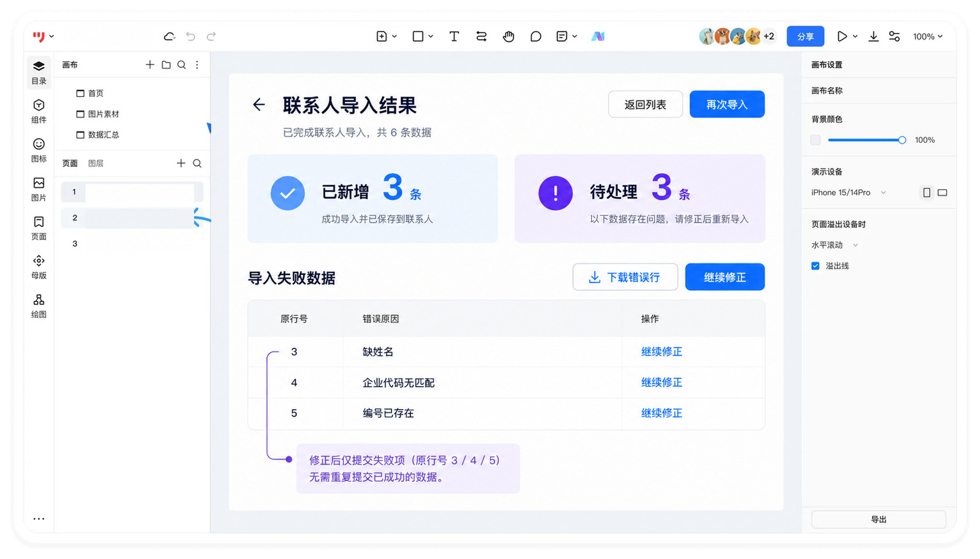Click the 导出 button
This screenshot has width=980, height=559.
click(x=879, y=519)
